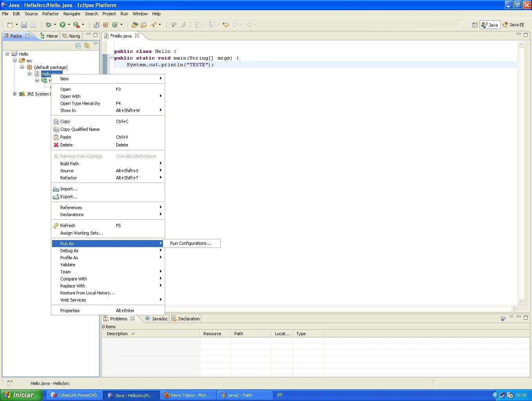This screenshot has height=401, width=532.
Task: Expand the JRE System Library node
Action: 14,94
